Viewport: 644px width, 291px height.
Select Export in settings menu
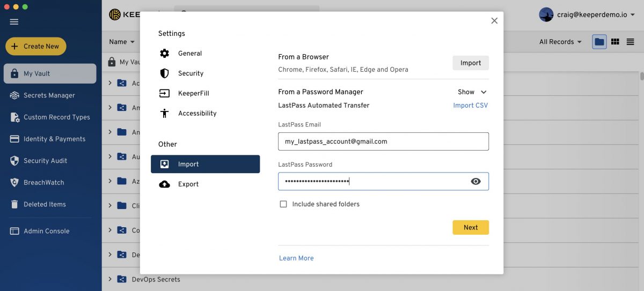click(188, 184)
